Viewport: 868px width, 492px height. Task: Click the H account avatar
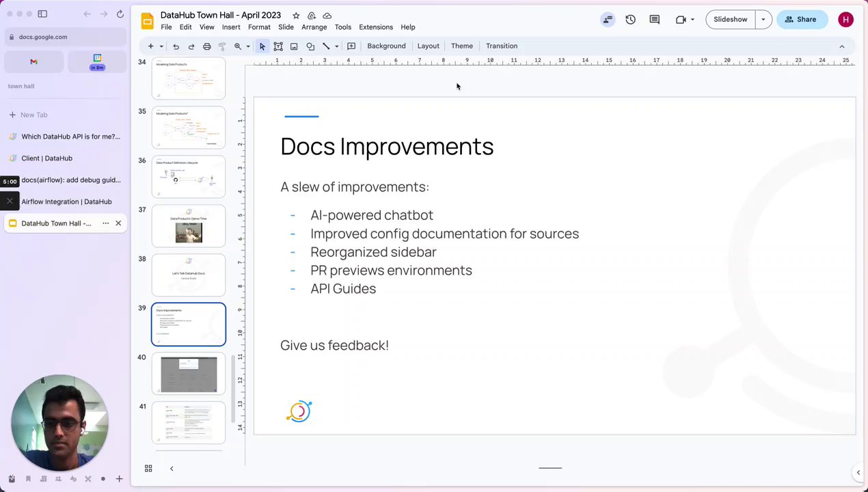pyautogui.click(x=845, y=20)
